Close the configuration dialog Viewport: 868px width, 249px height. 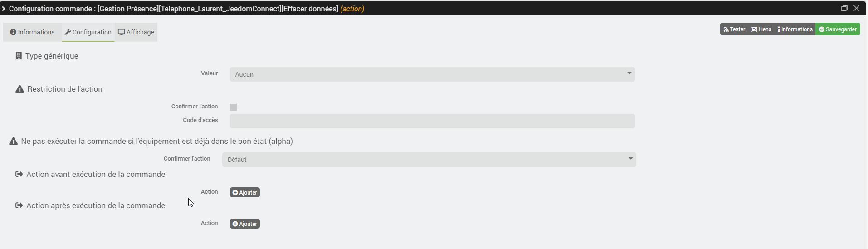(856, 8)
